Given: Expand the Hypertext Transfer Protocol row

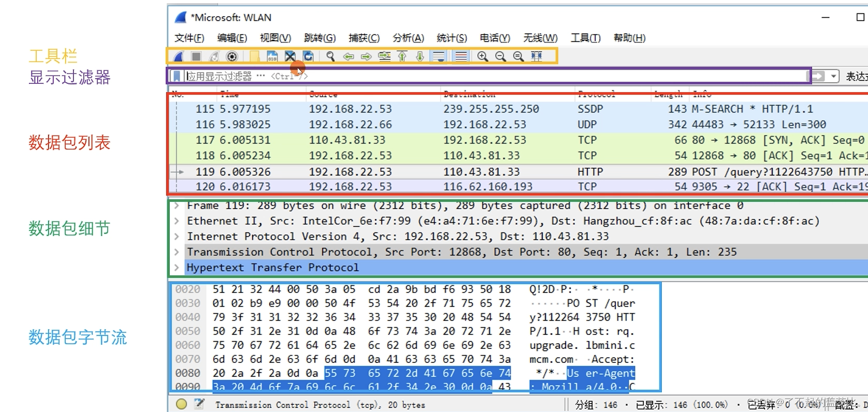Looking at the screenshot, I should tap(177, 268).
